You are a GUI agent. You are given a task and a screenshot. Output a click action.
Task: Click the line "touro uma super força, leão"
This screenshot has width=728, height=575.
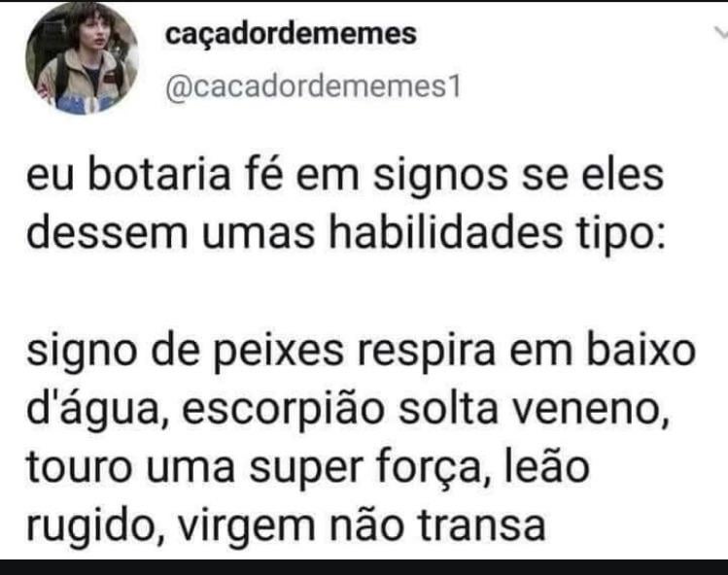pyautogui.click(x=308, y=468)
